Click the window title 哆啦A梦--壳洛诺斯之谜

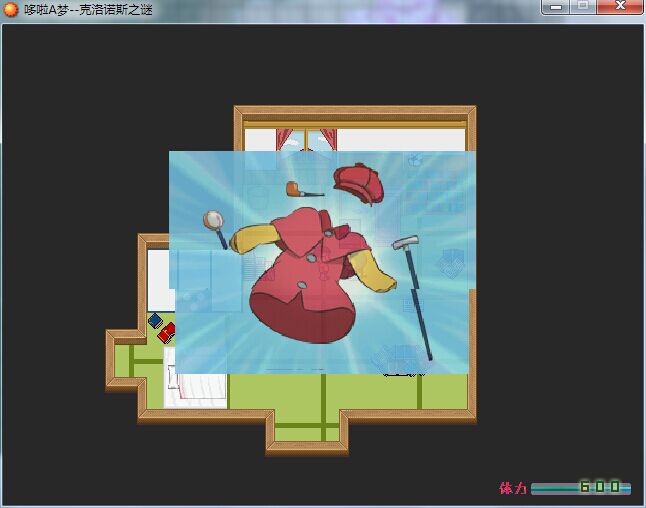[x=88, y=9]
